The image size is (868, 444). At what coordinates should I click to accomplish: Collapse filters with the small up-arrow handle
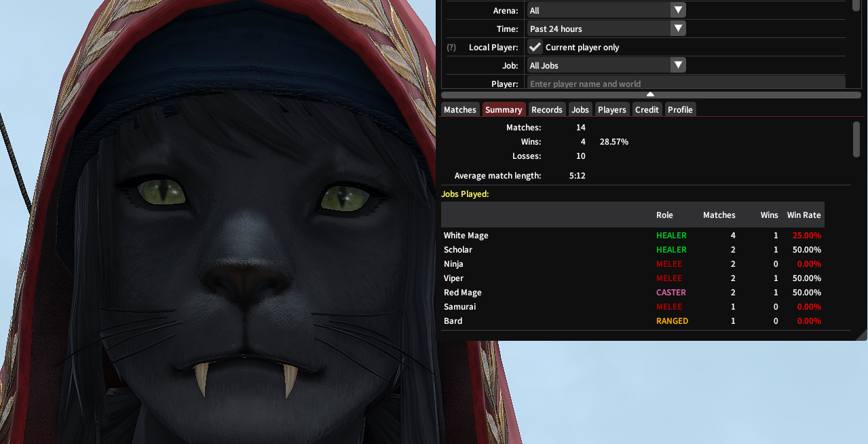coord(650,95)
